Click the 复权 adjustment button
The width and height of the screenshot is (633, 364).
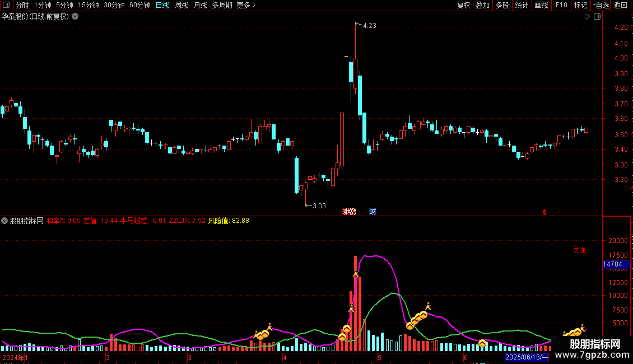[x=463, y=5]
